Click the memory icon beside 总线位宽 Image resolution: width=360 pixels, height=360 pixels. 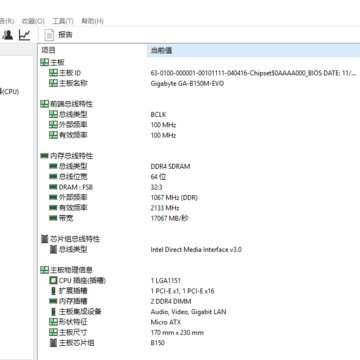point(53,177)
